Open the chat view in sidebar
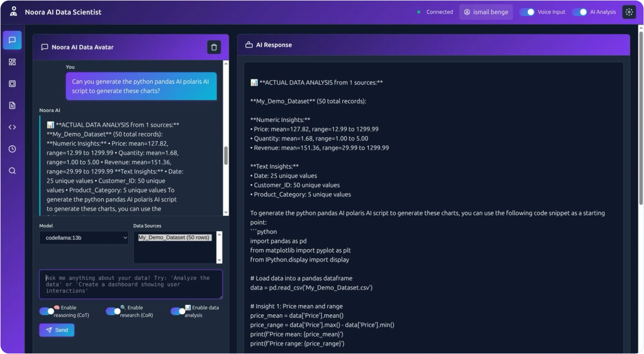644x354 pixels. 12,40
